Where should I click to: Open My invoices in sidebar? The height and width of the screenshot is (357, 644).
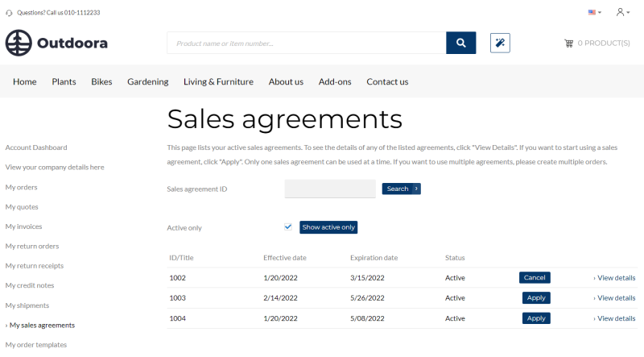tap(23, 226)
